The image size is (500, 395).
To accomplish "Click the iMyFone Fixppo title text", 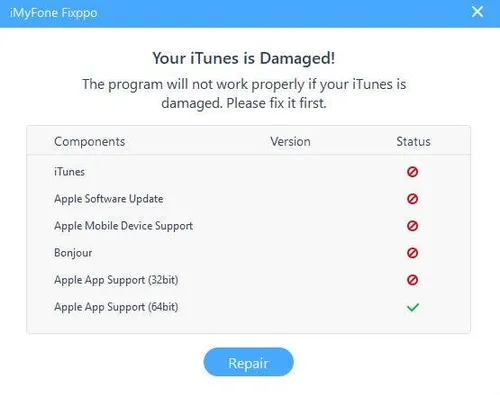I will coord(54,13).
